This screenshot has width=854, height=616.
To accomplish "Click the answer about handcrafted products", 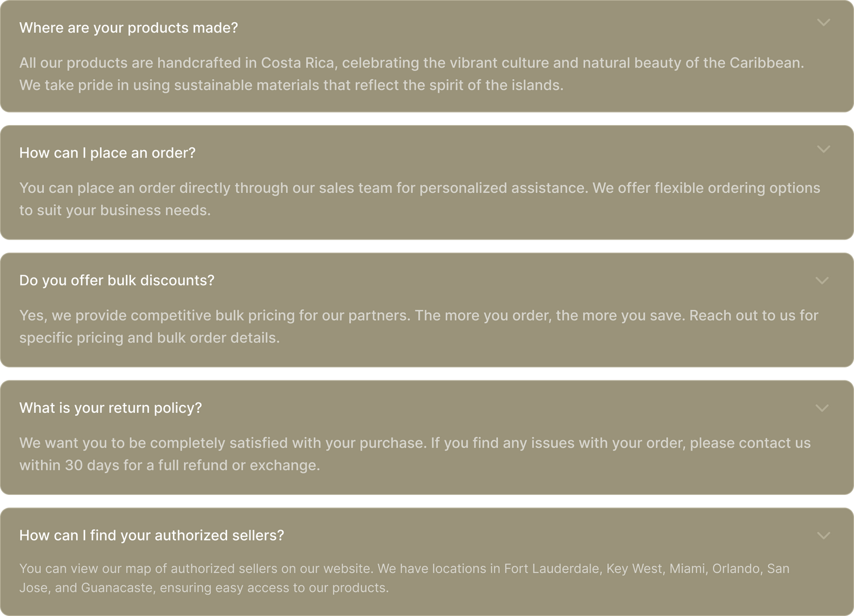I will click(x=411, y=74).
